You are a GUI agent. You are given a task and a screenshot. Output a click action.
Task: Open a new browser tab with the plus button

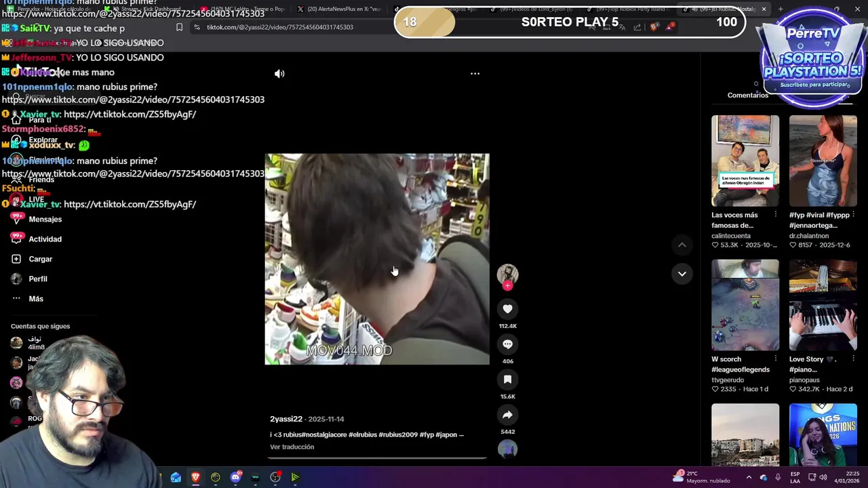(780, 9)
